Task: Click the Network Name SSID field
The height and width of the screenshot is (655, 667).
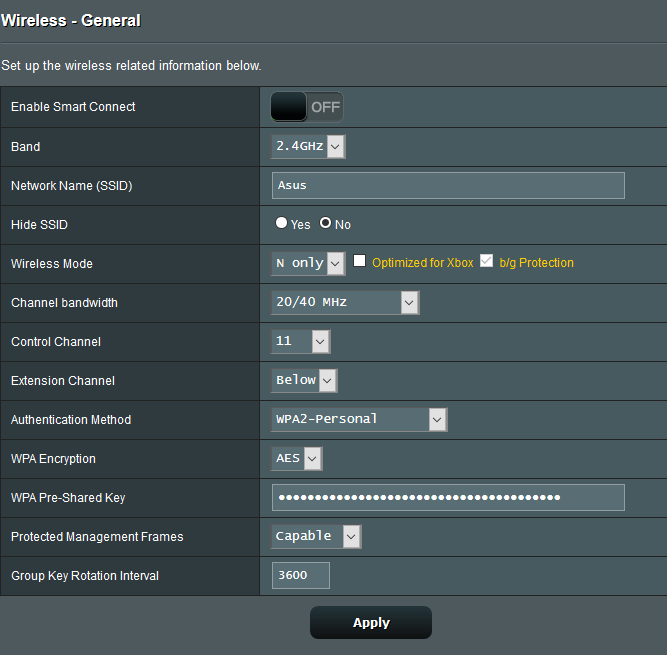Action: point(448,185)
